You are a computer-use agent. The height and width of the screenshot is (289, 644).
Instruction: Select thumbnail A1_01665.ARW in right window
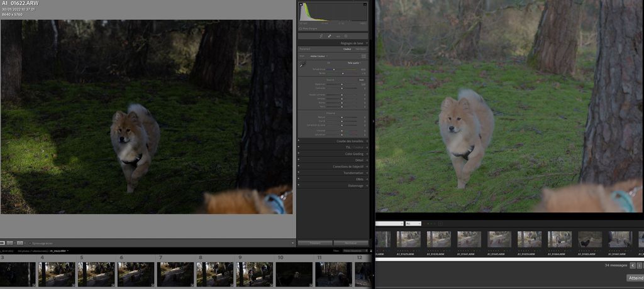tap(590, 239)
